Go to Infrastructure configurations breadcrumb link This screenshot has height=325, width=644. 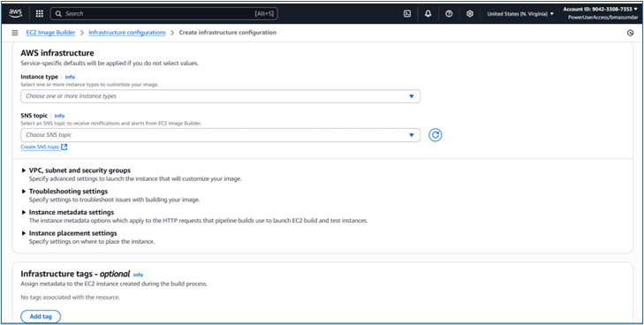[127, 33]
